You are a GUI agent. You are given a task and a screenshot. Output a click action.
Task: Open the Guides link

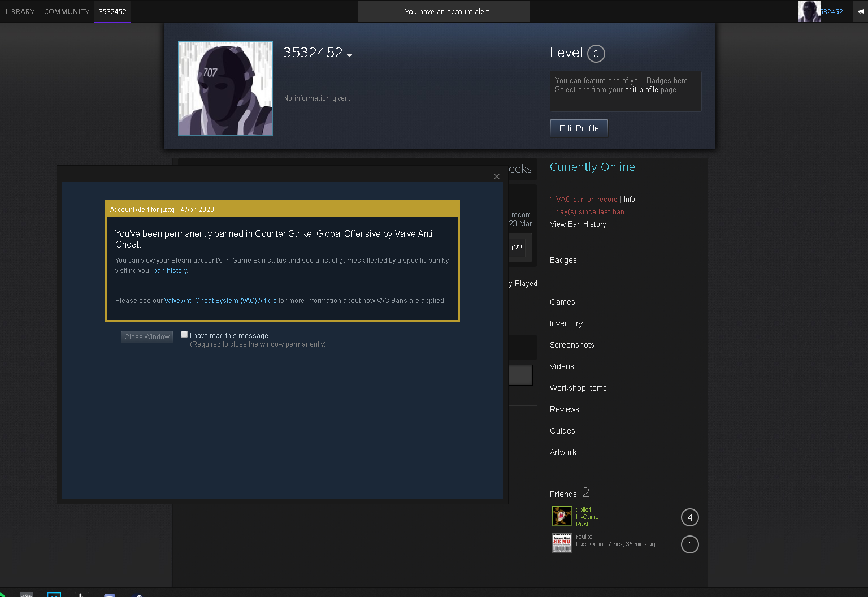(x=562, y=431)
